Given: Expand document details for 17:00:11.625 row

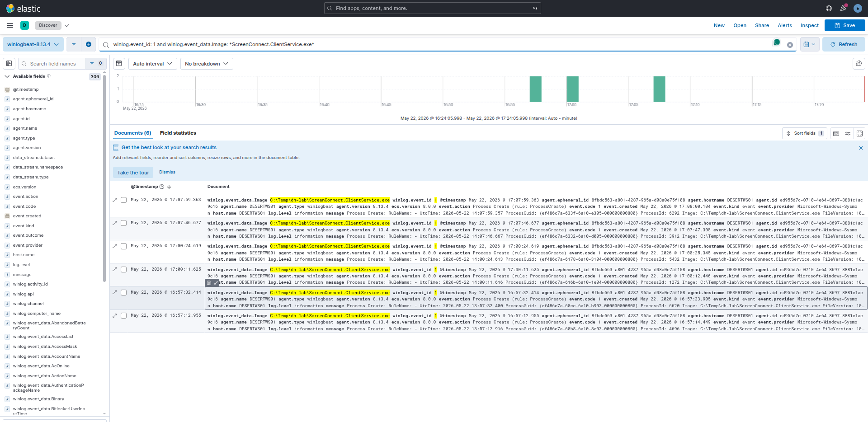Looking at the screenshot, I should pyautogui.click(x=115, y=269).
